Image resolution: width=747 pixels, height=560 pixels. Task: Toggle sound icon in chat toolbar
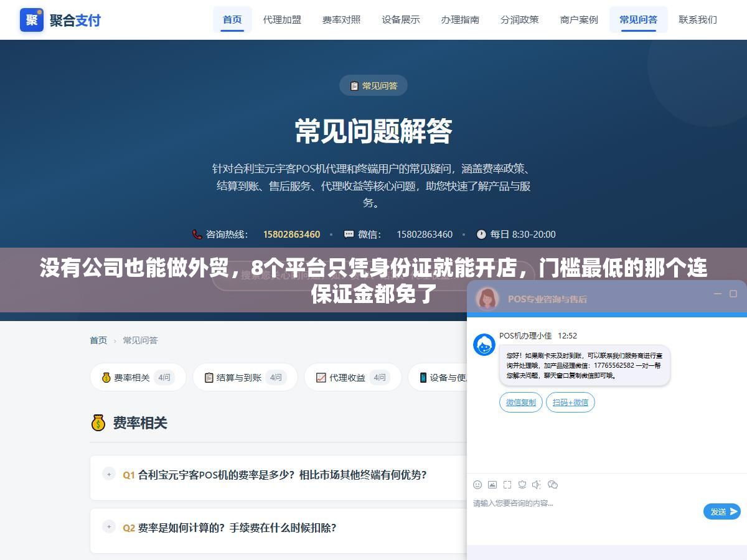(x=537, y=485)
